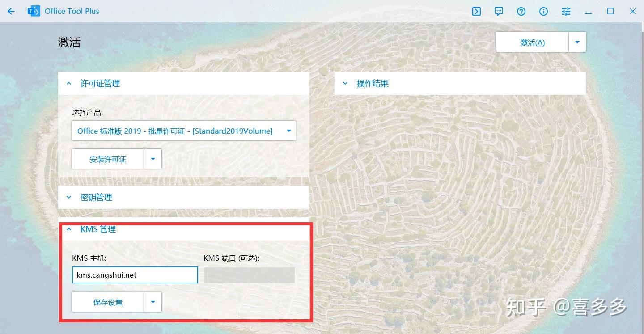Open the dropdown arrow beside 激活(A)
The width and height of the screenshot is (644, 334).
(x=577, y=42)
